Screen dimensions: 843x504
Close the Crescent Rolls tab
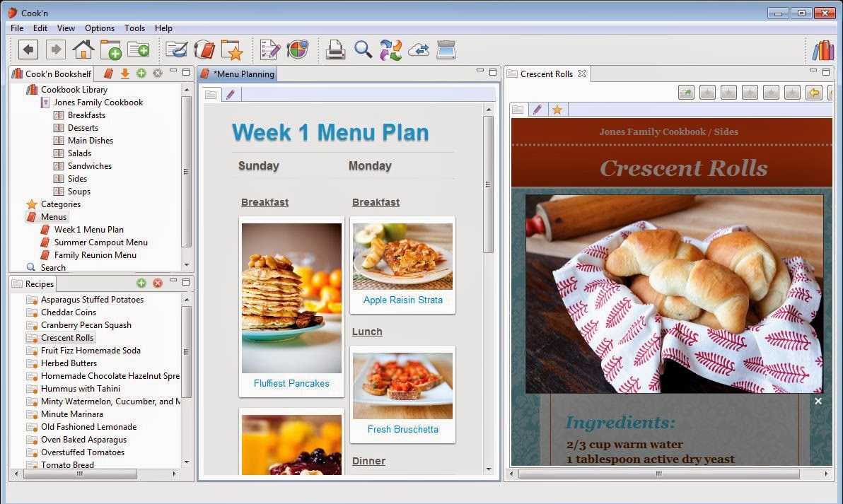(x=582, y=74)
